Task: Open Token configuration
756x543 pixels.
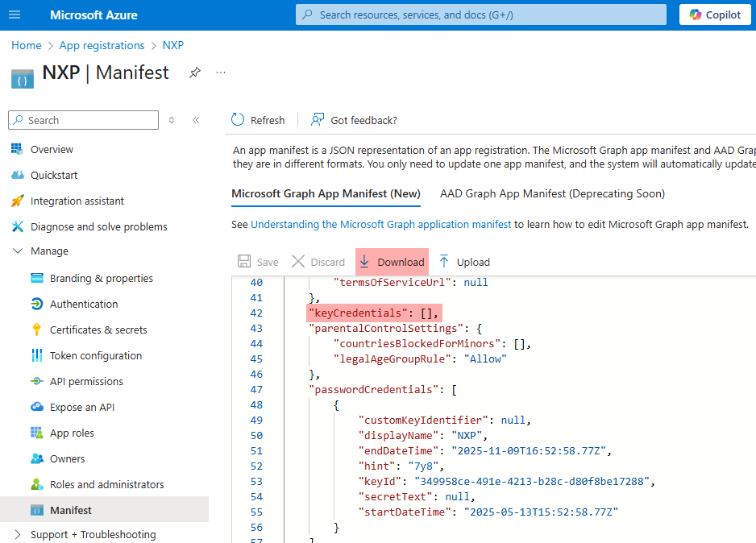Action: [95, 355]
